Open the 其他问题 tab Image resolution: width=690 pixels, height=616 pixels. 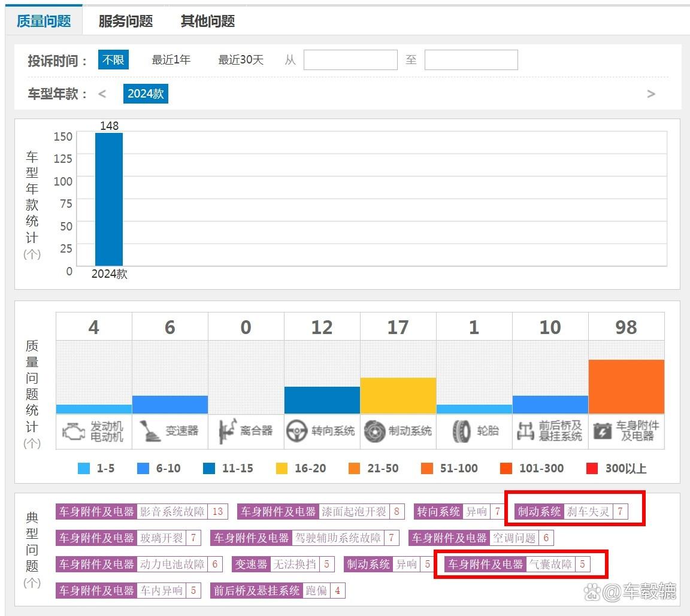[x=208, y=21]
